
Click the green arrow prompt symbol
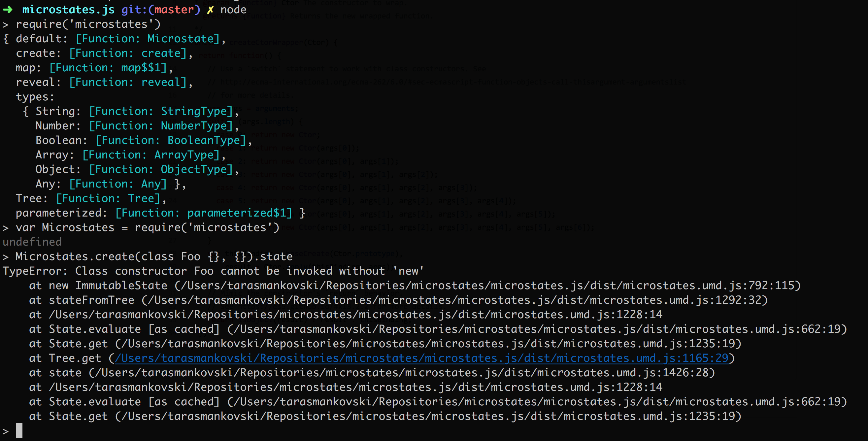(8, 10)
